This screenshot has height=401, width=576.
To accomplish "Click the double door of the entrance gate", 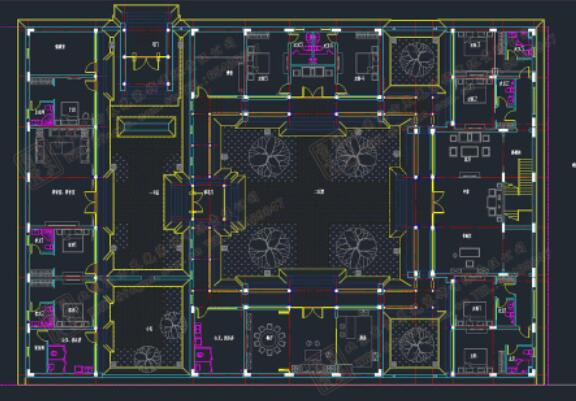I will 147,62.
